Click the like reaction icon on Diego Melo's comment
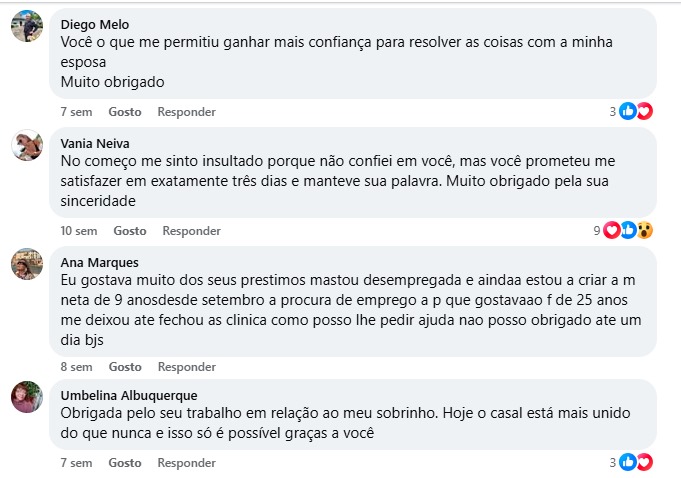Image resolution: width=681 pixels, height=478 pixels. tap(628, 111)
